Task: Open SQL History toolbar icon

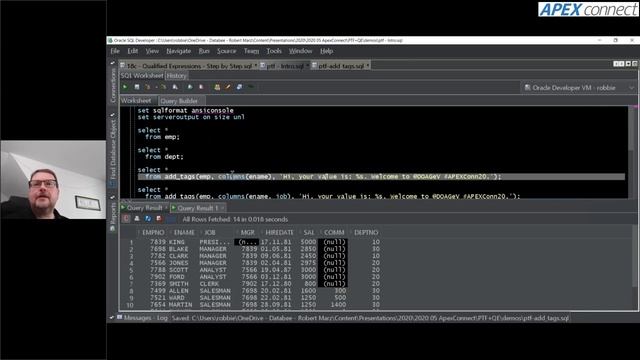Action: (x=251, y=87)
